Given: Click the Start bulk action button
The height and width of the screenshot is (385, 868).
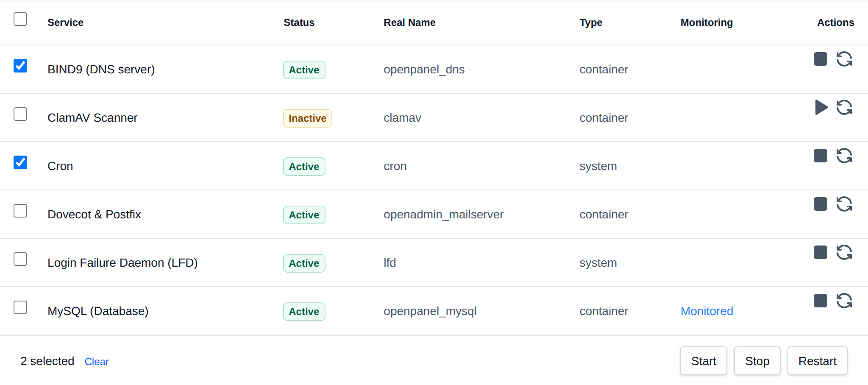Looking at the screenshot, I should [704, 361].
